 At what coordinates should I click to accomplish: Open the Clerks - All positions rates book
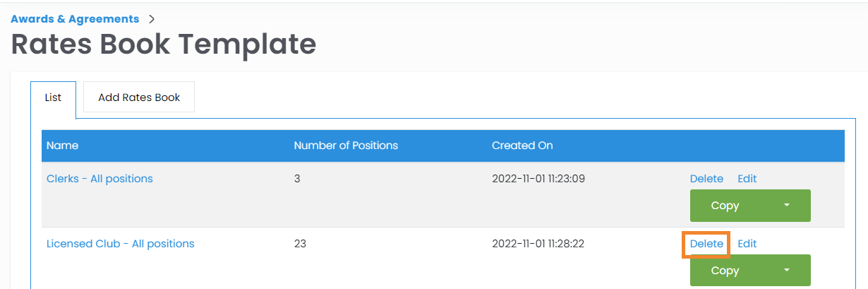pos(100,179)
